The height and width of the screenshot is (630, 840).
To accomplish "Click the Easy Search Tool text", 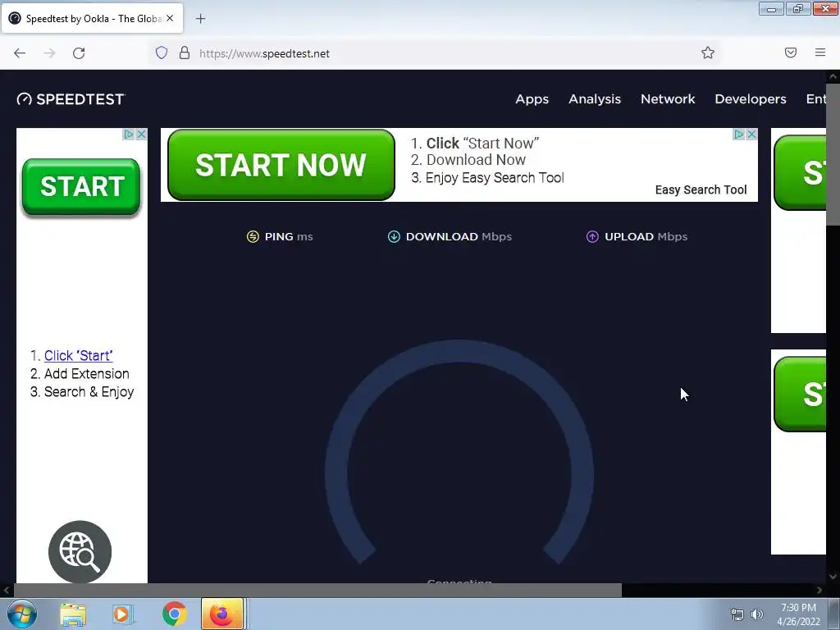I will (701, 189).
